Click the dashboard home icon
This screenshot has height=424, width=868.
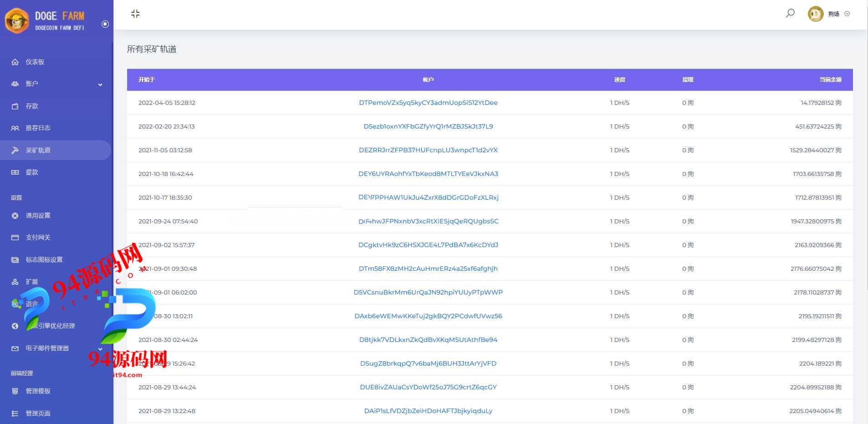pos(15,62)
